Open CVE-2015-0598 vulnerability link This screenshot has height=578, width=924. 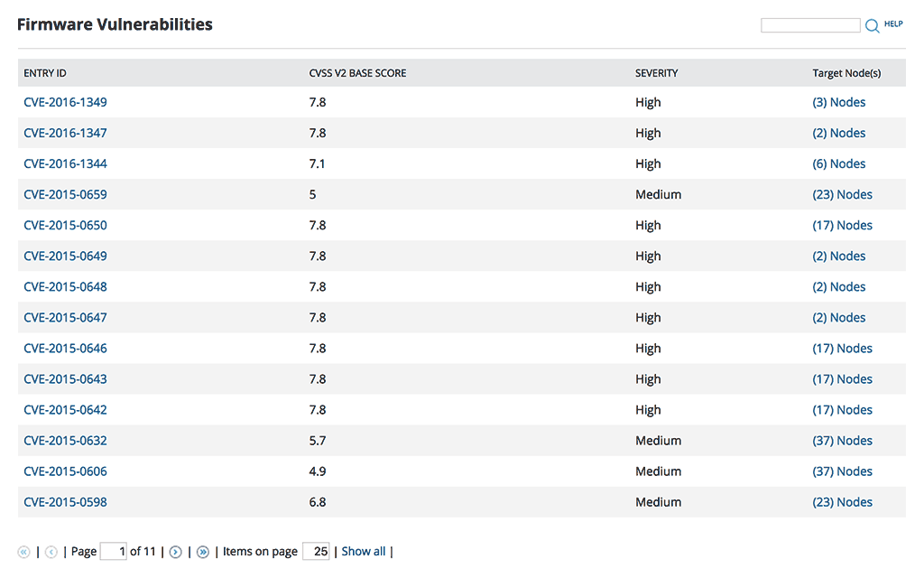65,502
